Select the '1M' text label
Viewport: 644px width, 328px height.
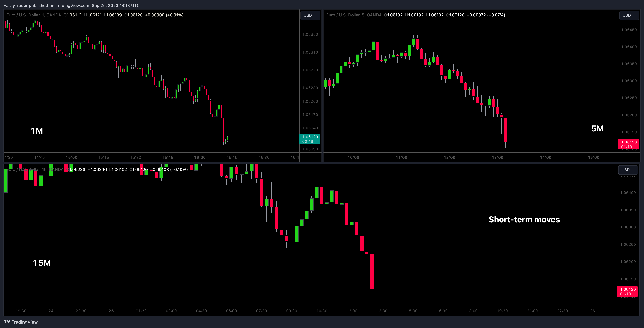click(37, 131)
